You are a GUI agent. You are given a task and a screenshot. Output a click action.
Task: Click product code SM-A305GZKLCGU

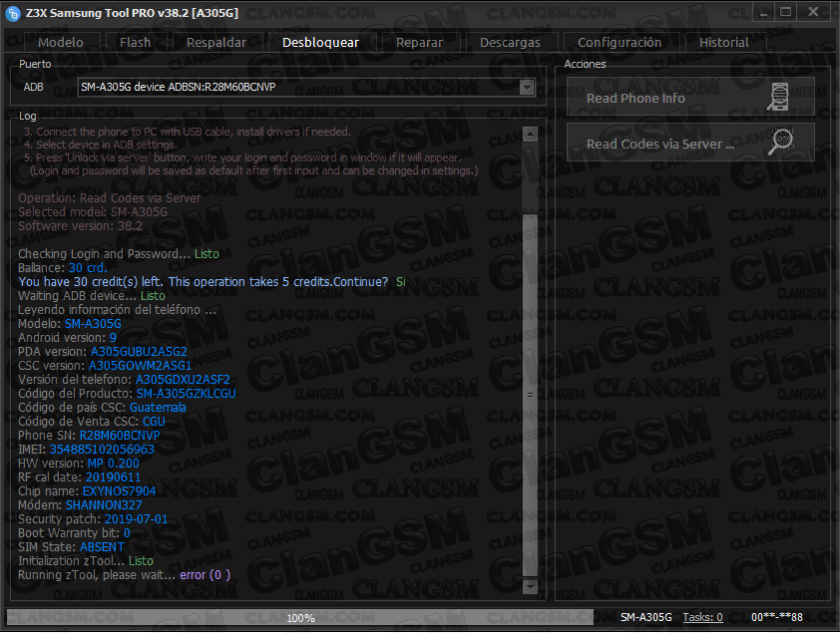[186, 394]
